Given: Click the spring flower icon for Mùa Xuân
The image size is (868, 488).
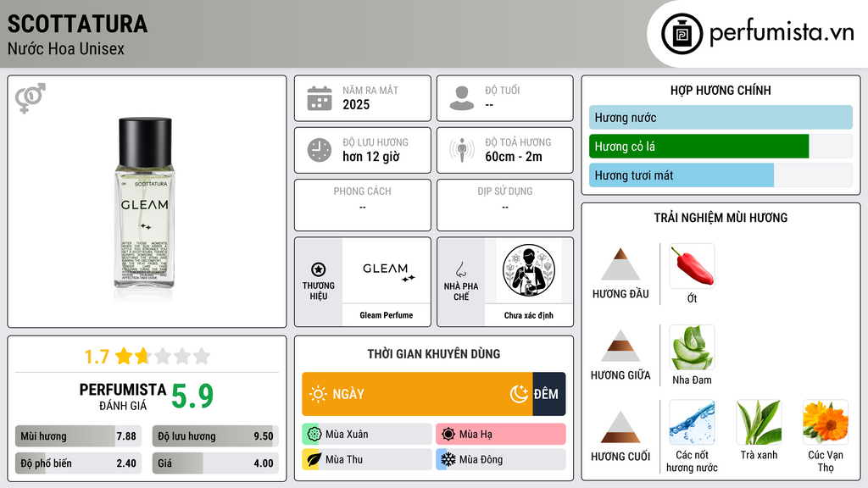Looking at the screenshot, I should tap(314, 435).
